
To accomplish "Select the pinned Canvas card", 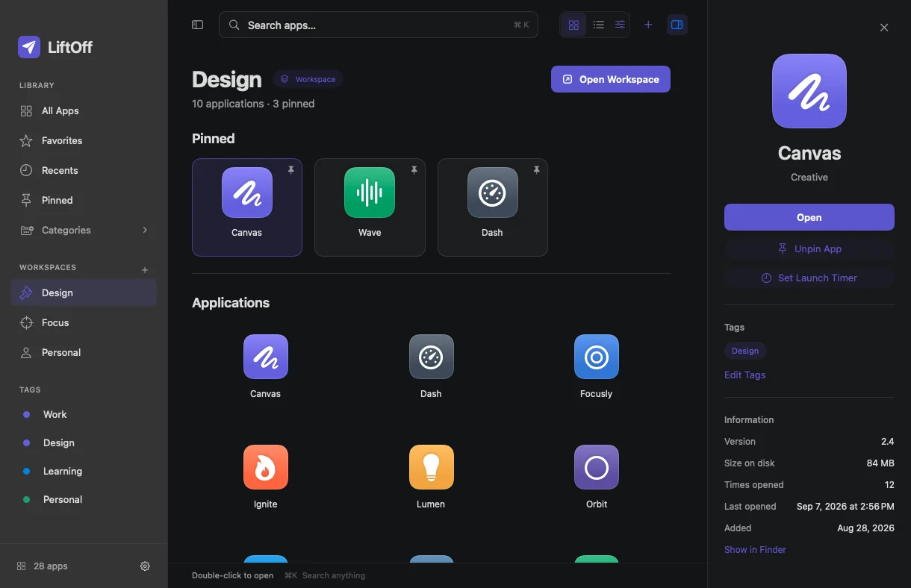I will click(x=247, y=207).
